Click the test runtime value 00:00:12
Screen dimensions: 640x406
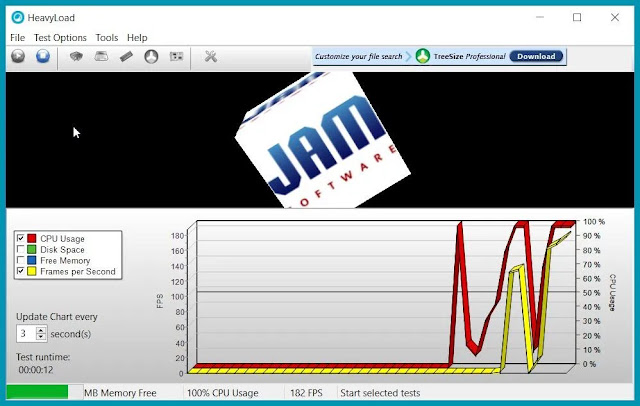pyautogui.click(x=36, y=370)
